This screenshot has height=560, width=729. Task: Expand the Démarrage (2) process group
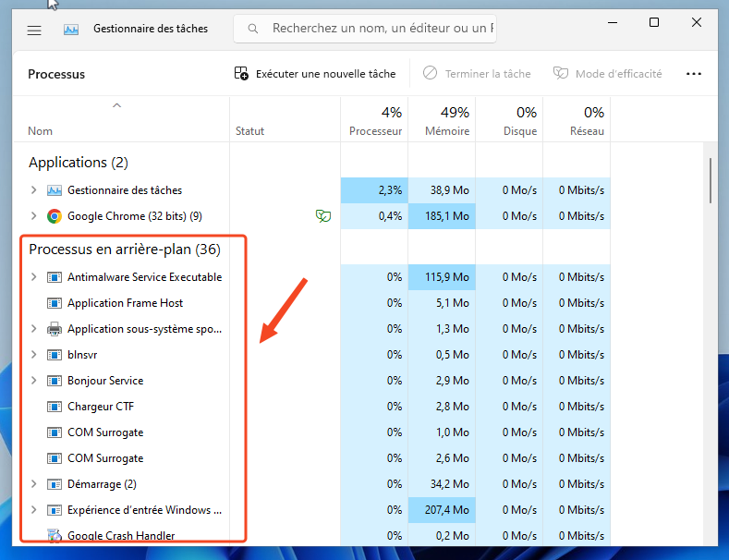pos(34,484)
